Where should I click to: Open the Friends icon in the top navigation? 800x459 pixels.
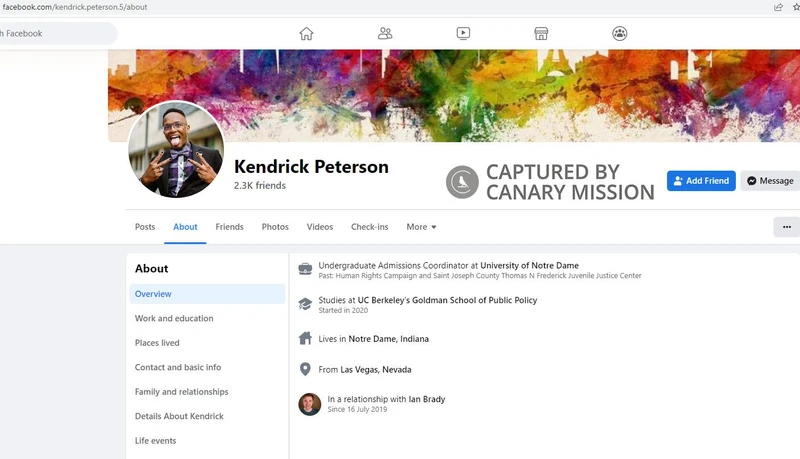pyautogui.click(x=385, y=34)
